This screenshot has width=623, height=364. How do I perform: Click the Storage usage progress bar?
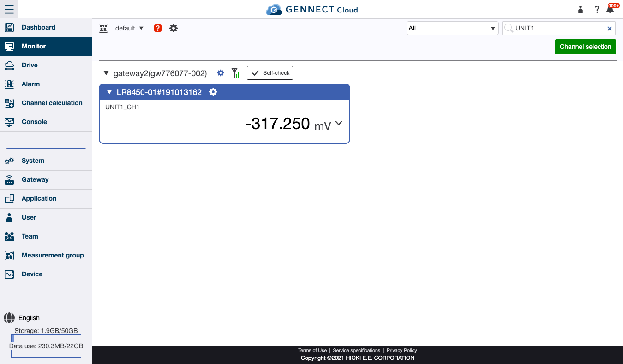(x=46, y=338)
